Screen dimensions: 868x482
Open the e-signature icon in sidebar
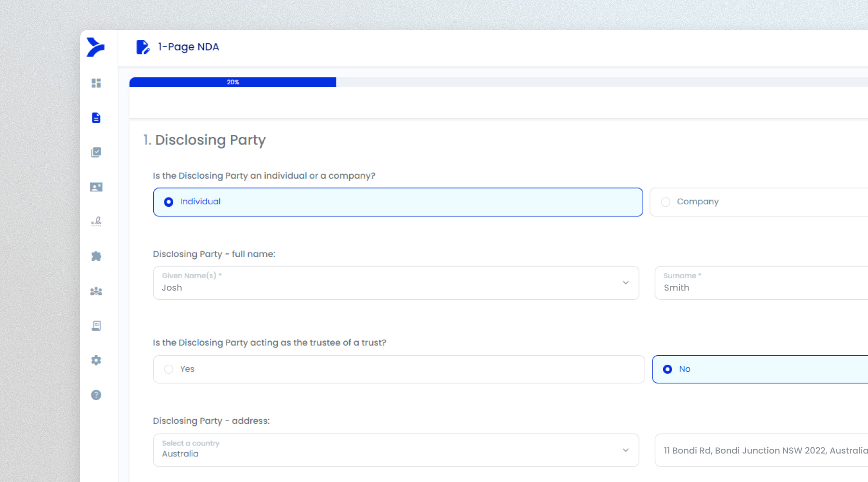tap(96, 222)
